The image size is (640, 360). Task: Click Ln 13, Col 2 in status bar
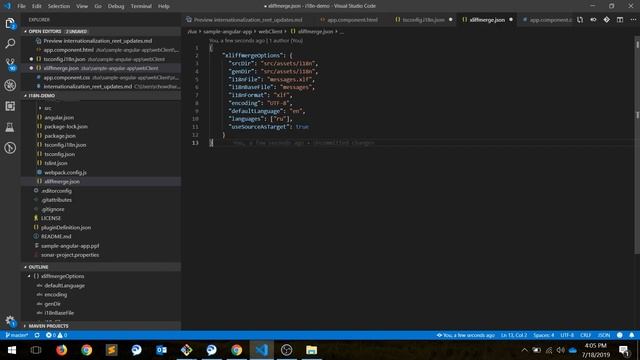pos(514,335)
